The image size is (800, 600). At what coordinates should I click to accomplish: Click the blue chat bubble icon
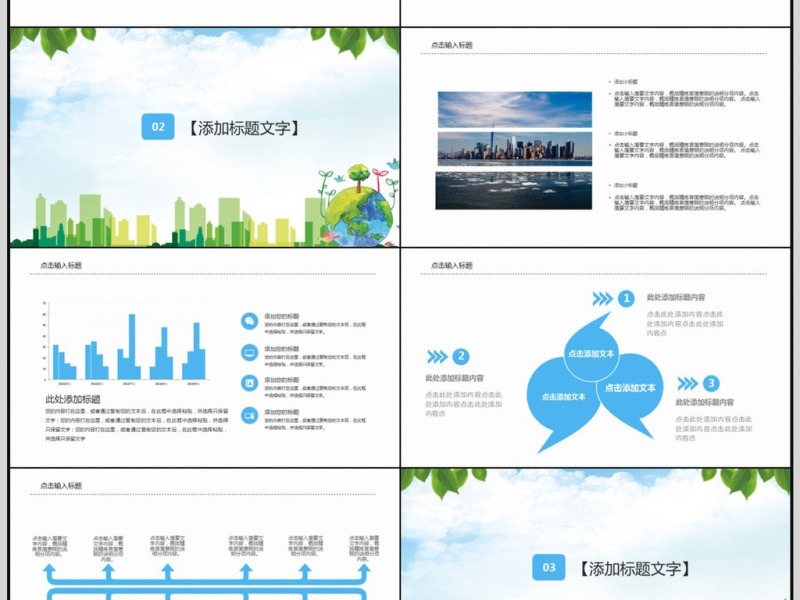point(248,320)
